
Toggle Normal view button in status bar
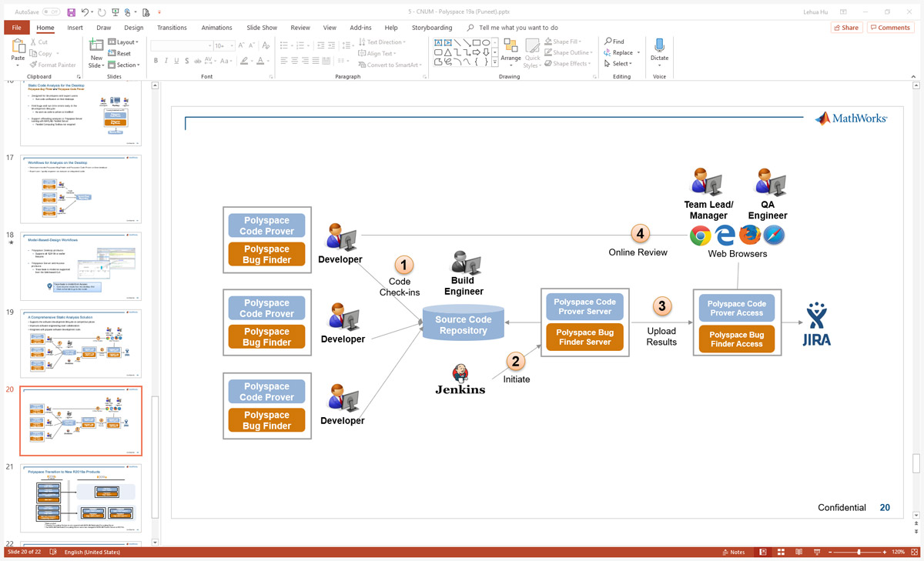click(763, 552)
